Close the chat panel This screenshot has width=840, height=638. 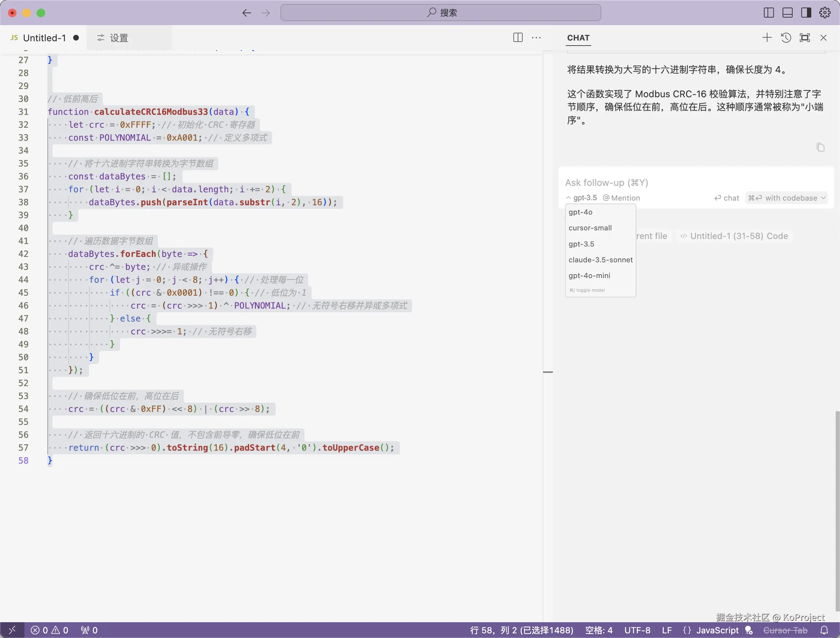(823, 38)
